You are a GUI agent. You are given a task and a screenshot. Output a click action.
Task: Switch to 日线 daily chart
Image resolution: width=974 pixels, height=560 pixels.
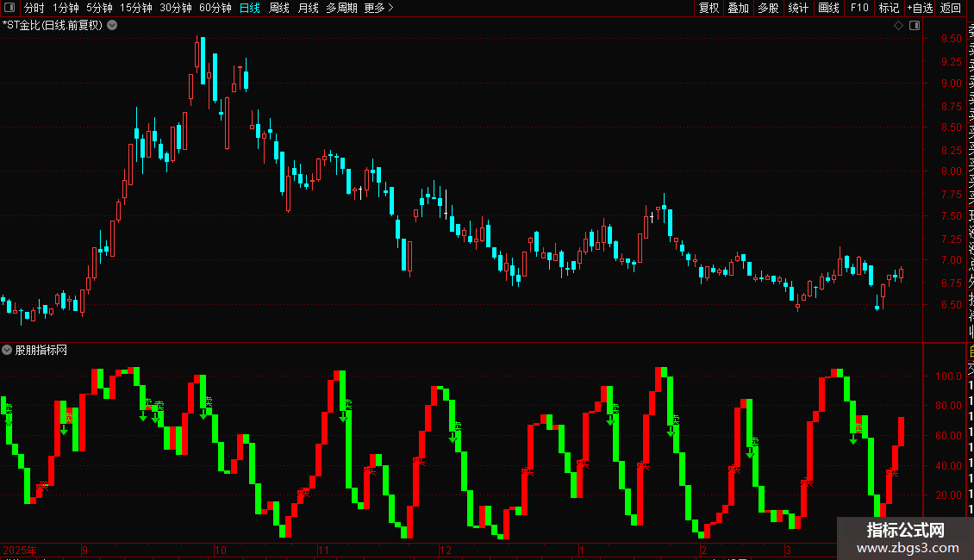[250, 8]
